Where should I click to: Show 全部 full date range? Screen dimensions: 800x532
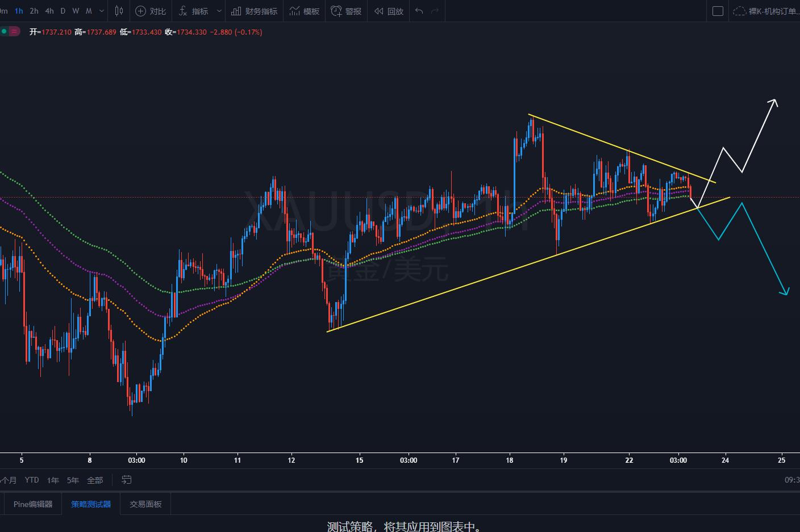95,480
